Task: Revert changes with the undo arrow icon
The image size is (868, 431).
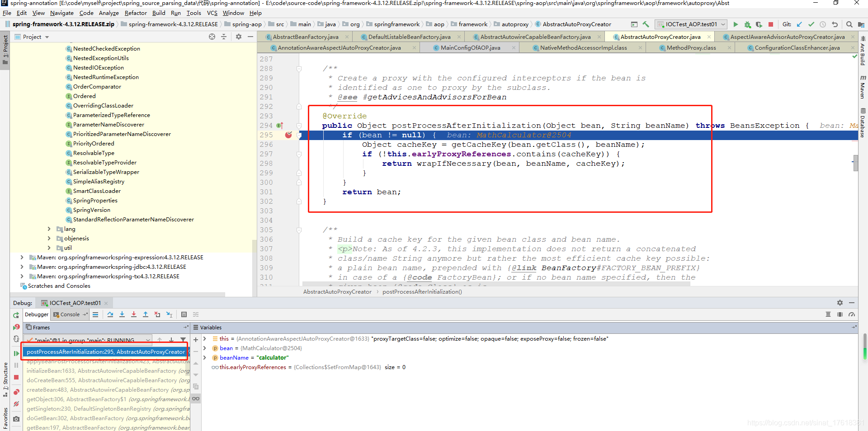Action: coord(835,24)
